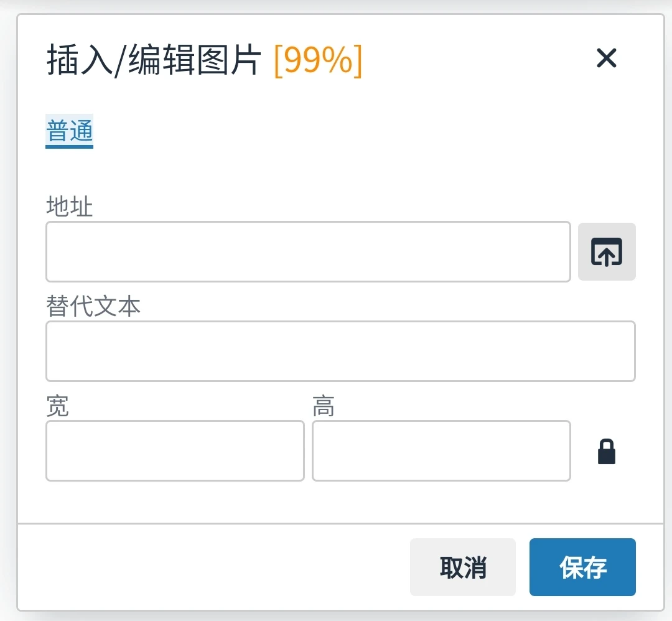Focus the 地址 input field

(308, 251)
